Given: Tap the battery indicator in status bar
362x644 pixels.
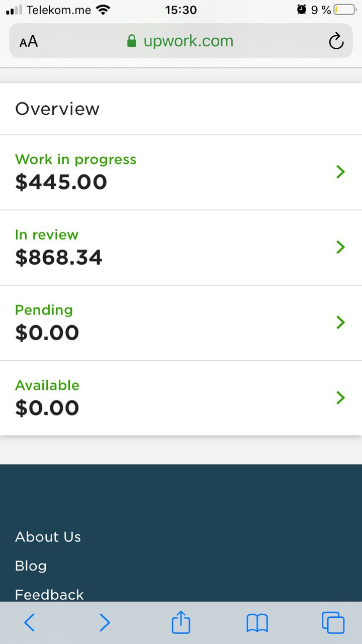Looking at the screenshot, I should 344,10.
